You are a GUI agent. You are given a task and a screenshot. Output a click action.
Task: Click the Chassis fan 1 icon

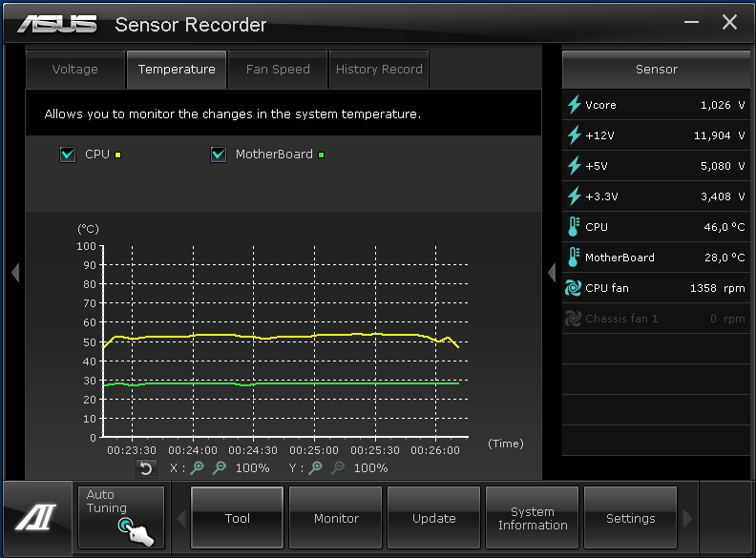[574, 319]
